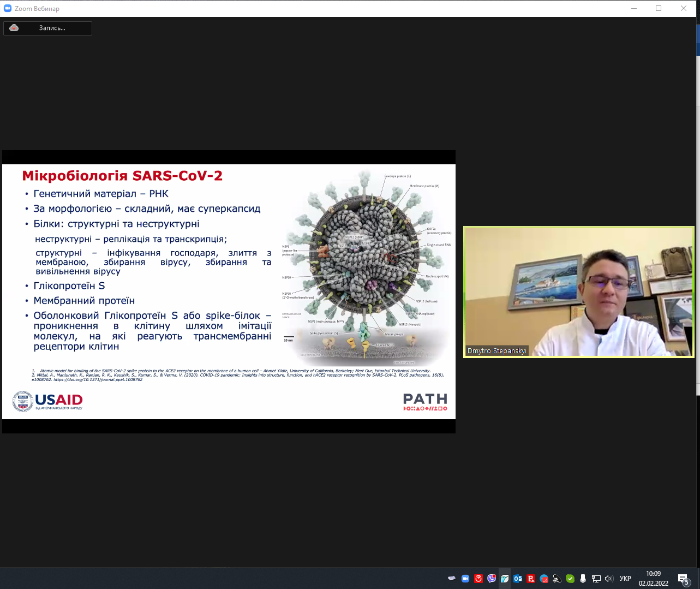Switch the УКР keyboard language indicator
This screenshot has width=700, height=589.
coord(625,579)
